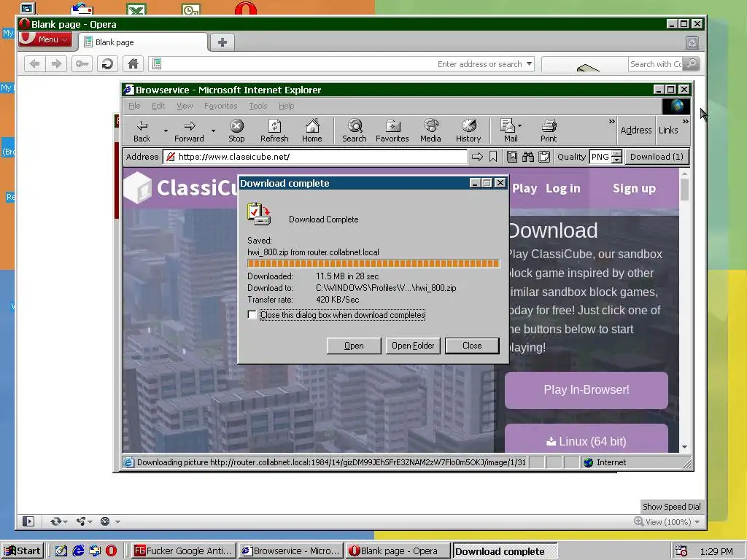Image resolution: width=747 pixels, height=560 pixels.
Task: Click the Quality stepper down arrow
Action: pos(616,160)
